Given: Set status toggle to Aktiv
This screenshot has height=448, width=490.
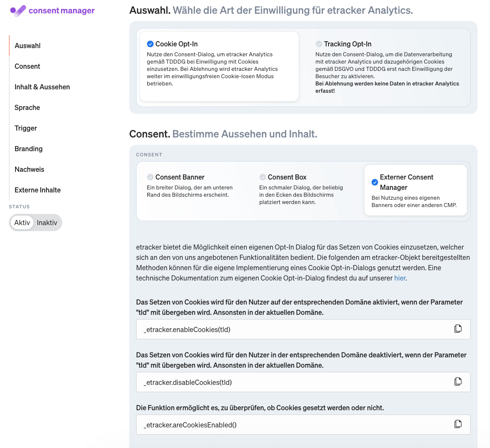Looking at the screenshot, I should pyautogui.click(x=22, y=223).
